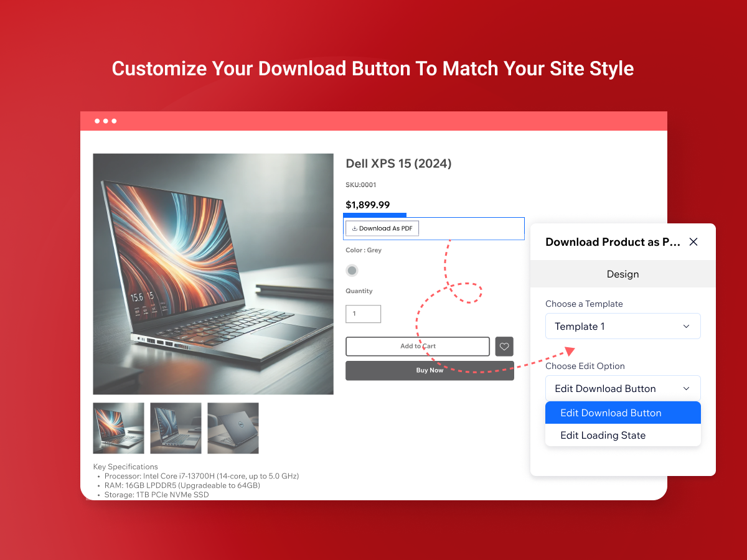Click the Dell XPS 15 (2024) title
747x560 pixels.
coord(398,164)
